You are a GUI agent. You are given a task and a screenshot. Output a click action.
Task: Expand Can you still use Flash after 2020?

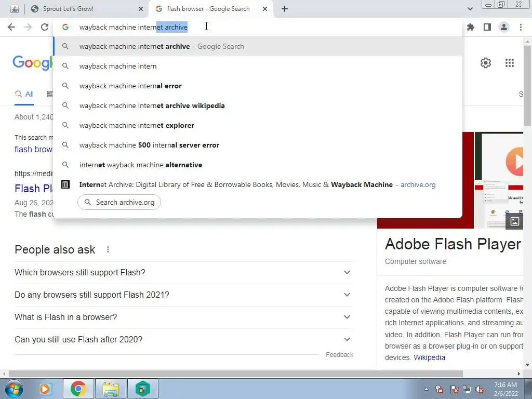[183, 340]
